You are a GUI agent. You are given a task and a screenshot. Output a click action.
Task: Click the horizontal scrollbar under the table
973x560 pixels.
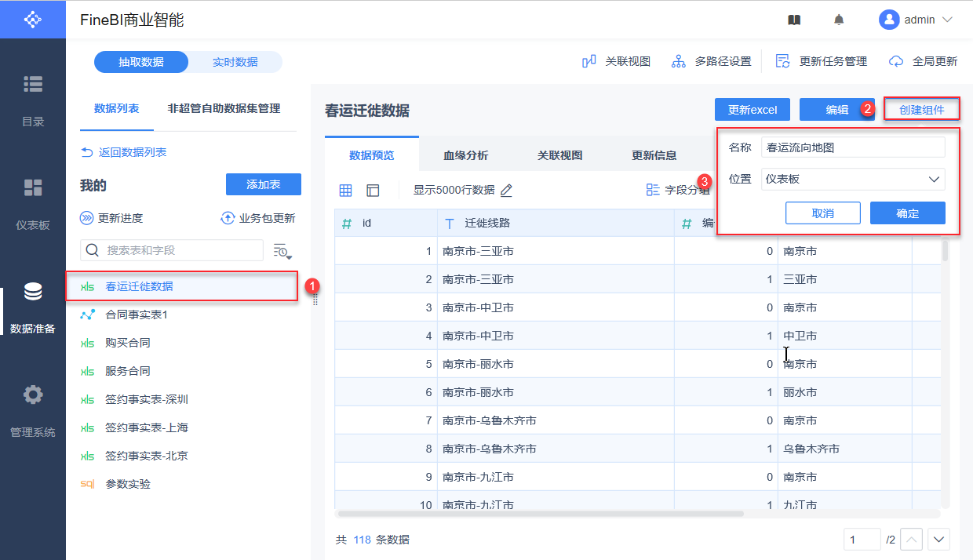click(540, 514)
